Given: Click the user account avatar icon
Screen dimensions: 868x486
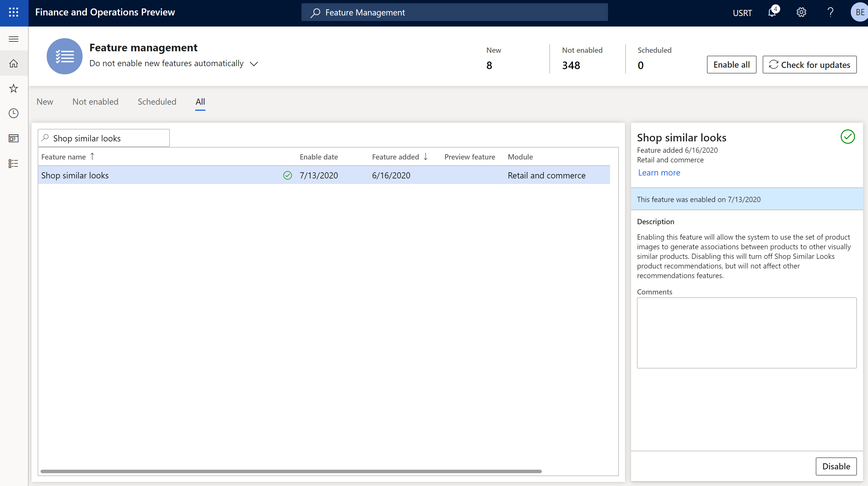Looking at the screenshot, I should pyautogui.click(x=858, y=12).
